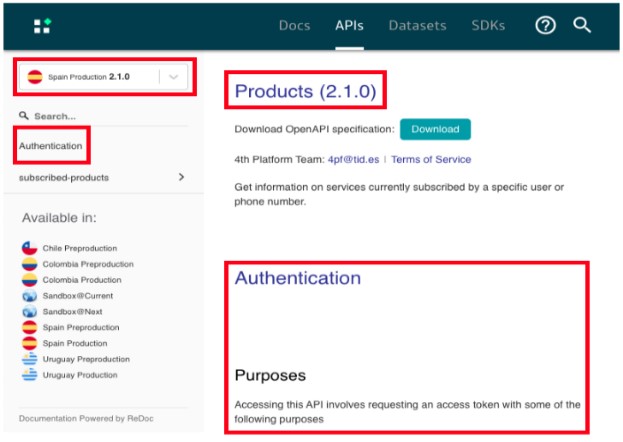
Task: Click the Spain flag icon in the version selector
Action: 35,77
